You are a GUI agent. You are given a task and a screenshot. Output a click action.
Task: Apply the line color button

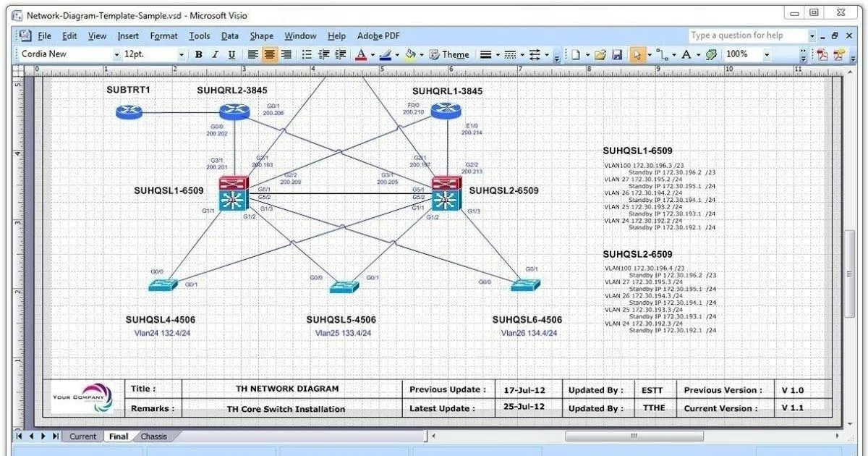tap(385, 54)
